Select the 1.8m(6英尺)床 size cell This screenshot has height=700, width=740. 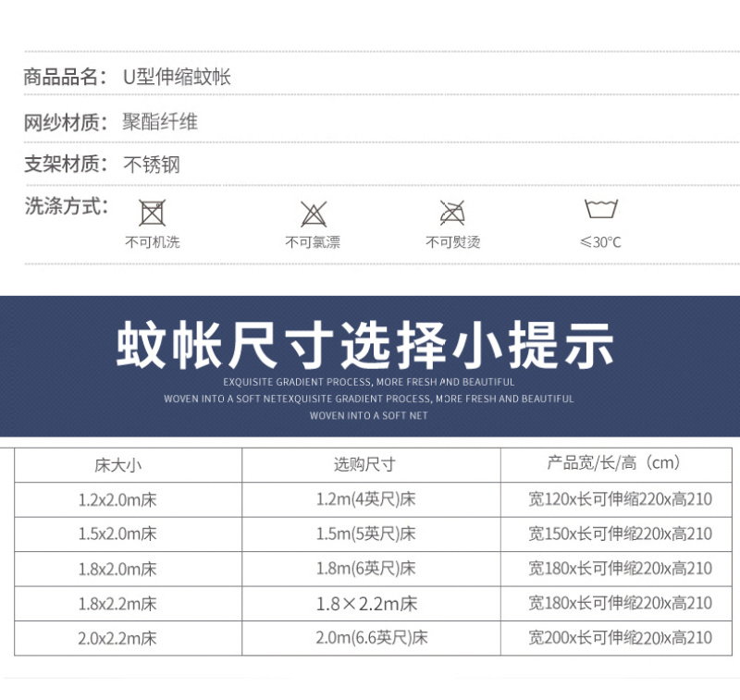(365, 569)
